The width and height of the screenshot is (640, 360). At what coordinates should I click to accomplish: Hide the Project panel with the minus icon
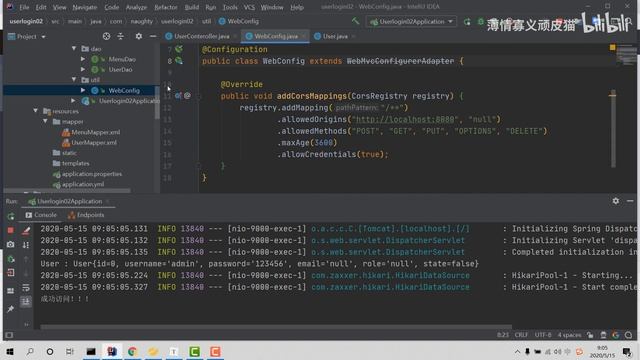[153, 36]
